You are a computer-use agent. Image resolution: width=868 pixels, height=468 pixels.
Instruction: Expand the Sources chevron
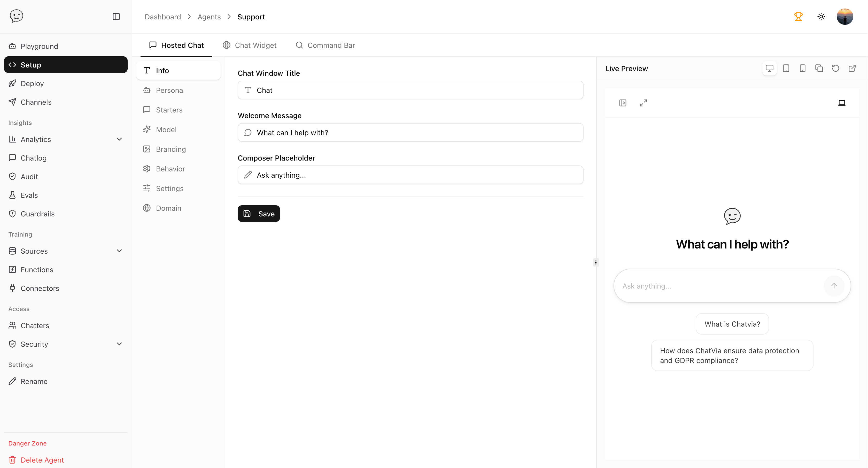119,251
